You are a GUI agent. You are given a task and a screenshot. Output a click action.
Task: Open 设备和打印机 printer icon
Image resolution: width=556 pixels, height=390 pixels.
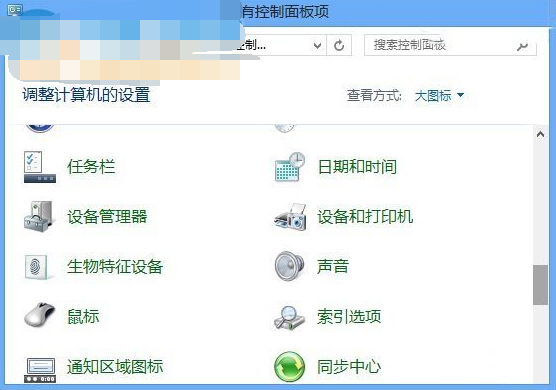tap(290, 217)
